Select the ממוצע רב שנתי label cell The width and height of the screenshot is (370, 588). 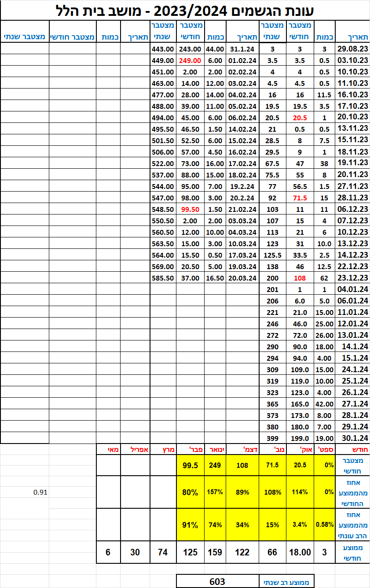(286, 582)
